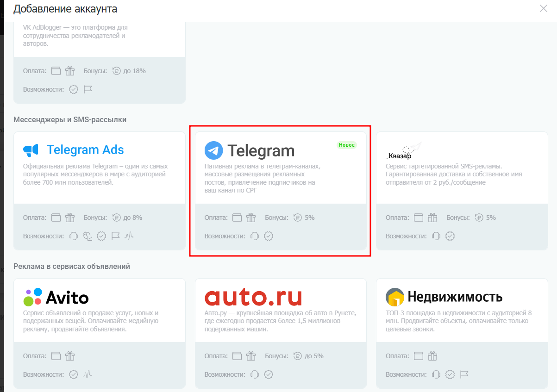This screenshot has height=392, width=557.
Task: Click the Новое badge on Telegram card
Action: pyautogui.click(x=347, y=145)
